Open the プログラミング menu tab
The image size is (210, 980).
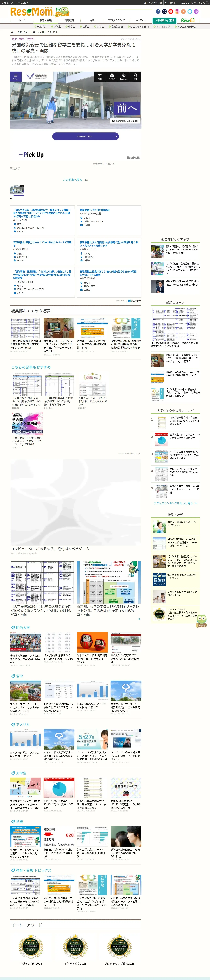116,21
